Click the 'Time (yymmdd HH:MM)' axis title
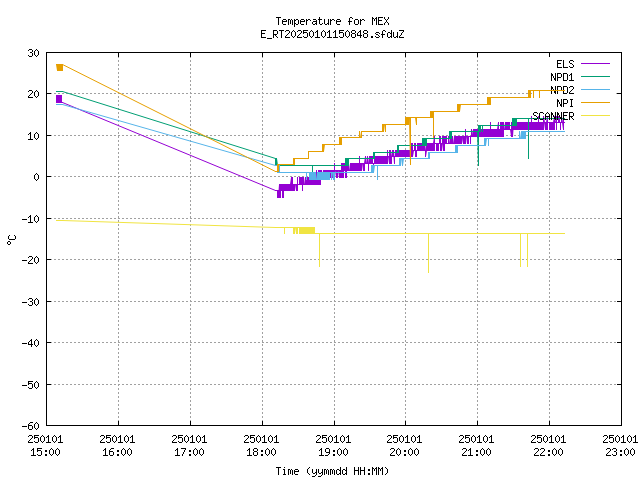This screenshot has width=640, height=480. pos(332,471)
